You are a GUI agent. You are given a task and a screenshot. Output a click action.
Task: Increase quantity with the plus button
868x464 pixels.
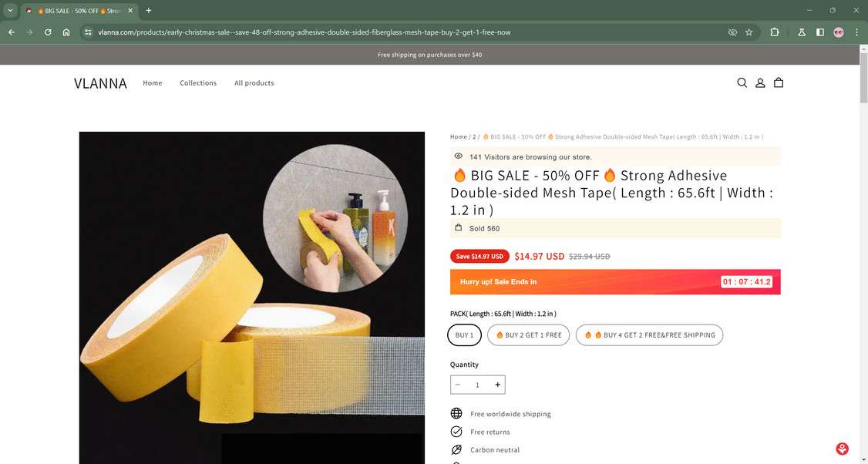pyautogui.click(x=497, y=384)
